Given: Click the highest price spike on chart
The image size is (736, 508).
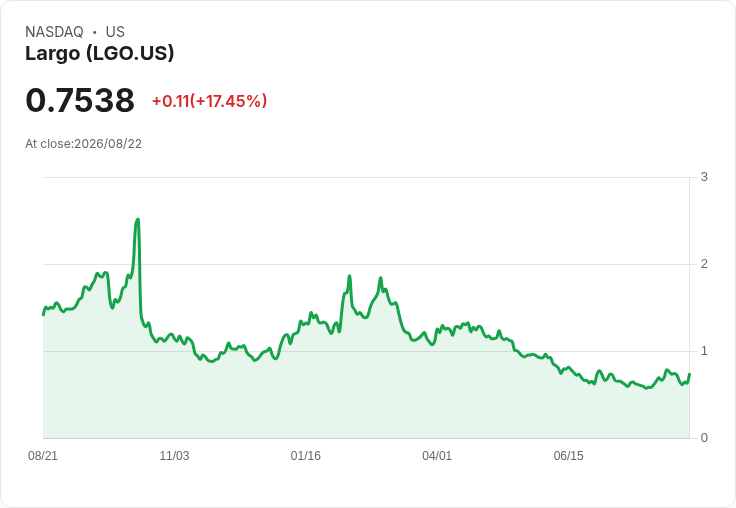Looking at the screenshot, I should point(138,219).
